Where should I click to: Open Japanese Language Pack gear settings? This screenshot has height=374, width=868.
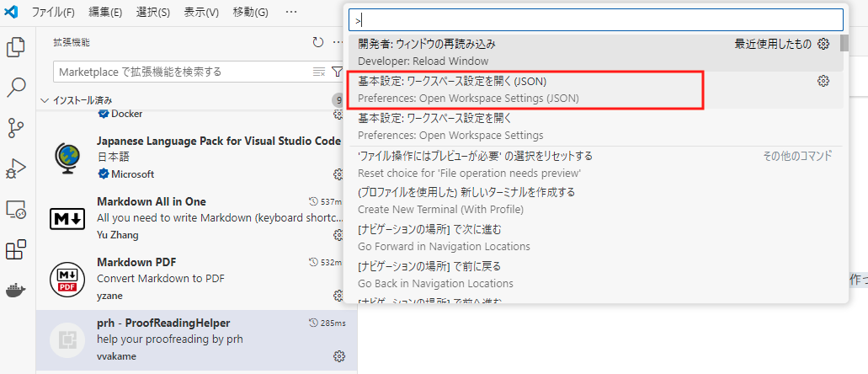click(x=338, y=174)
